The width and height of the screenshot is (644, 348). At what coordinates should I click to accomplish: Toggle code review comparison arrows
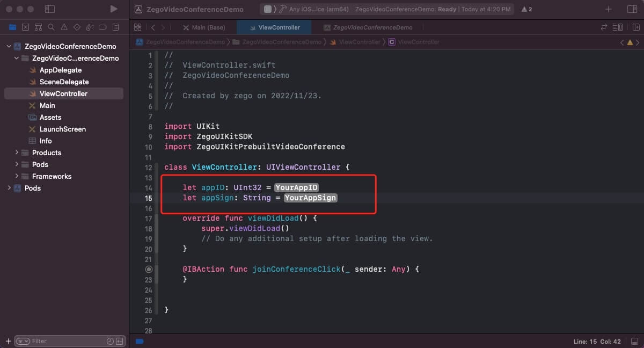[x=604, y=27]
